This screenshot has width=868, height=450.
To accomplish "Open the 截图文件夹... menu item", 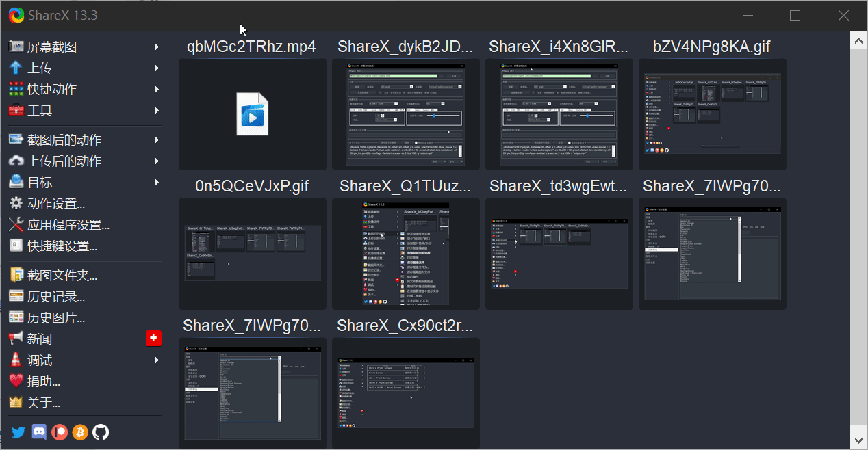I will pyautogui.click(x=85, y=275).
